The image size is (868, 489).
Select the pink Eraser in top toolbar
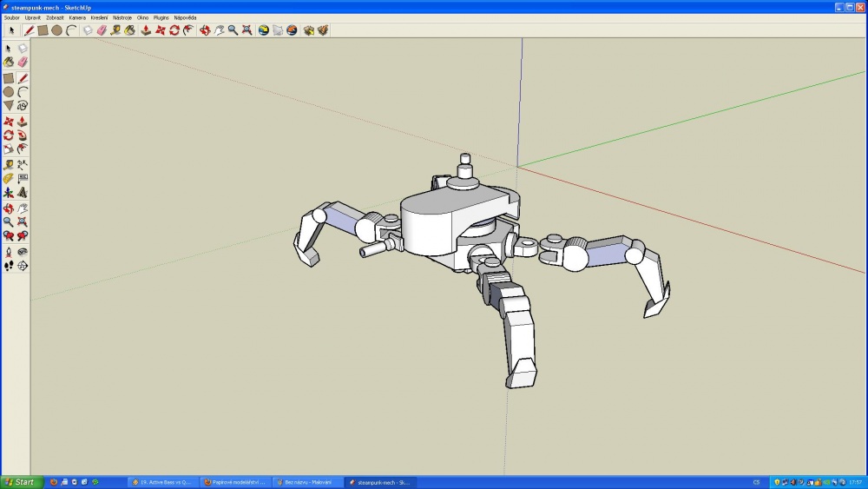[x=102, y=30]
